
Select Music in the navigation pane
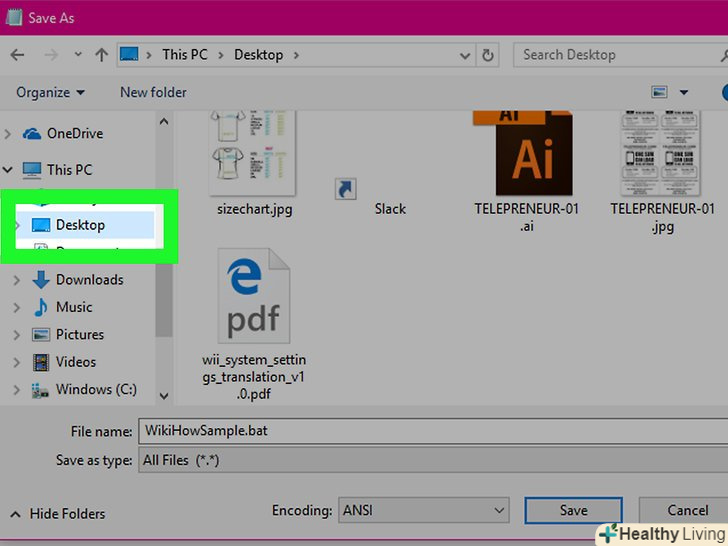tap(74, 307)
